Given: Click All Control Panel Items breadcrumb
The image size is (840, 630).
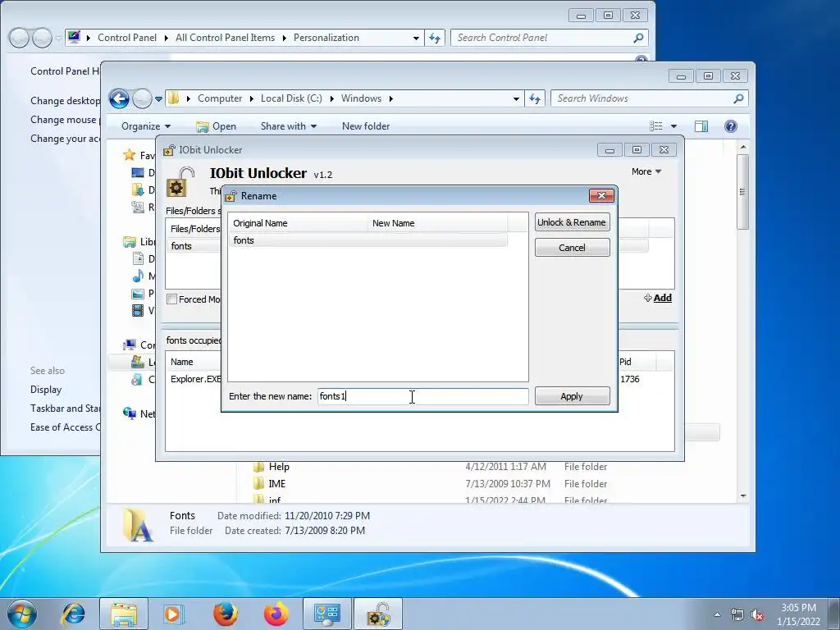Looking at the screenshot, I should 225,38.
